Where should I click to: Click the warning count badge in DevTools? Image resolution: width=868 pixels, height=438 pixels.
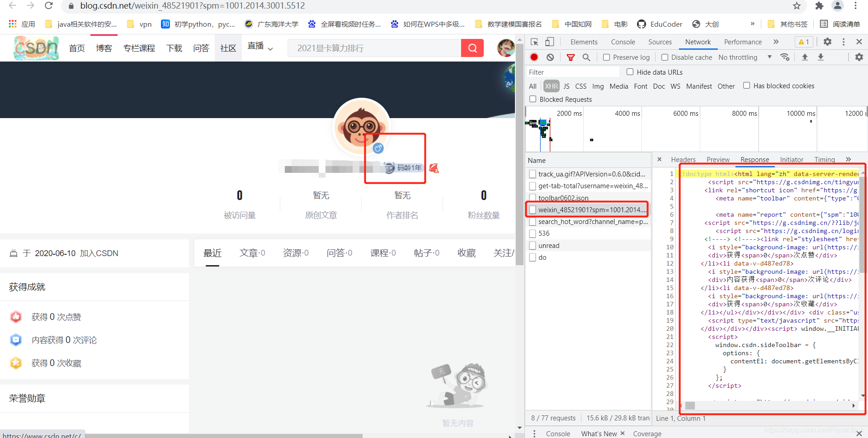click(804, 42)
